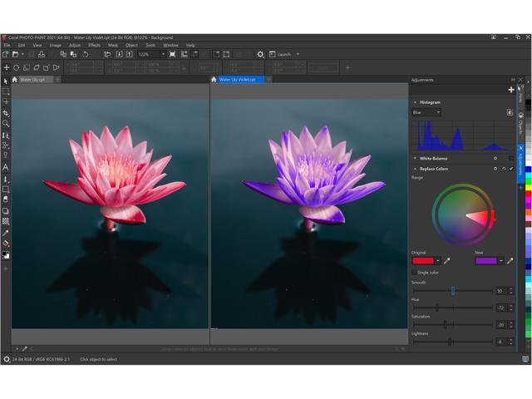Switch to the Water Lily.cpt document tab
The image size is (532, 399).
(x=32, y=80)
